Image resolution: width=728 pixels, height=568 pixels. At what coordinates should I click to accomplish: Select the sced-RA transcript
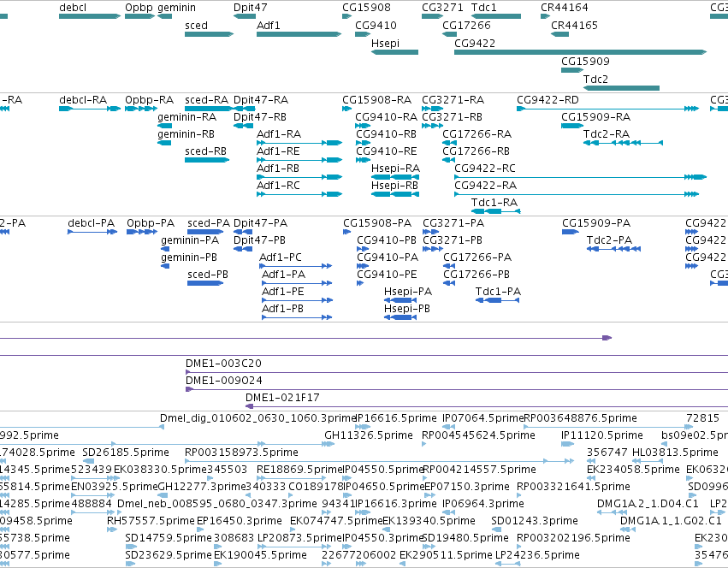(x=209, y=109)
